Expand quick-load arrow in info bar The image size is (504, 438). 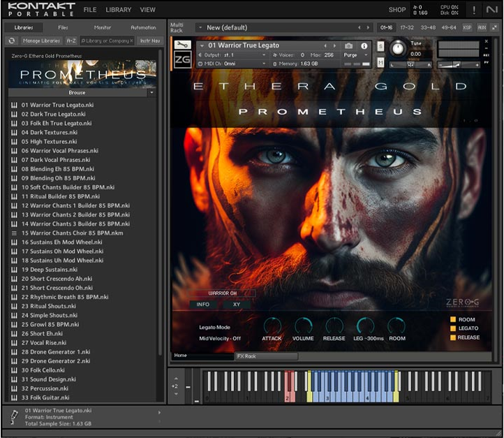click(159, 413)
